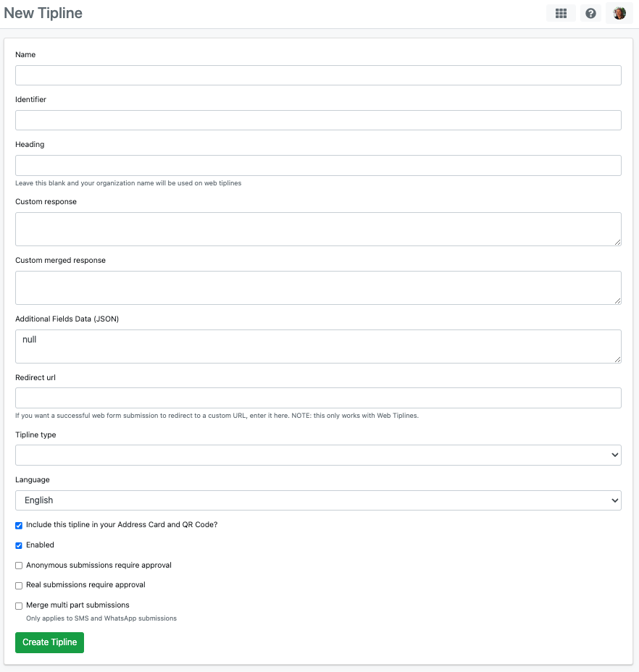Focus the Name text field
Image resolution: width=639 pixels, height=672 pixels.
[318, 75]
